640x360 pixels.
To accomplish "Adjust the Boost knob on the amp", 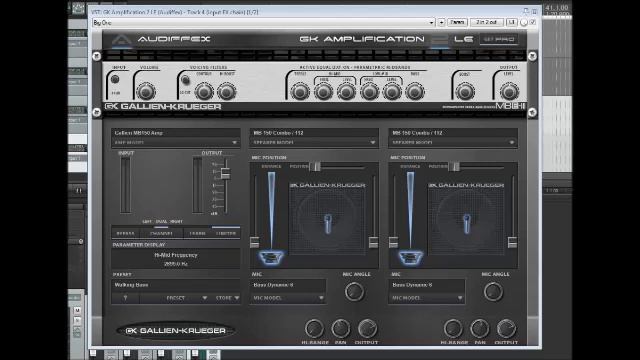I will point(465,92).
